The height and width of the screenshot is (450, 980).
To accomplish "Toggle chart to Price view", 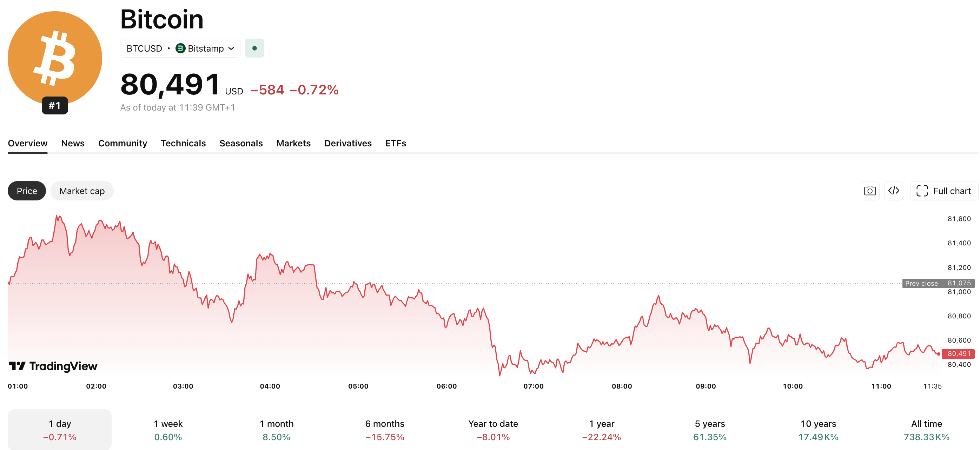I will click(x=27, y=191).
